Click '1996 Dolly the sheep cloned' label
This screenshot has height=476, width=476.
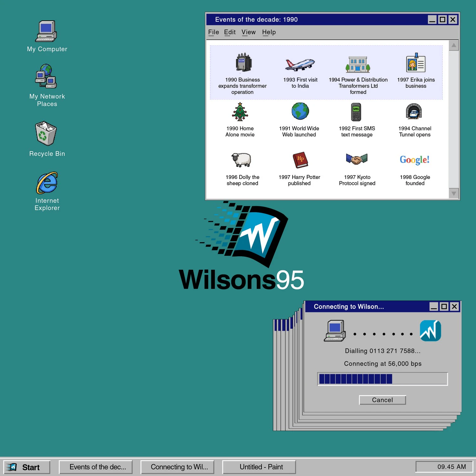coord(242,180)
